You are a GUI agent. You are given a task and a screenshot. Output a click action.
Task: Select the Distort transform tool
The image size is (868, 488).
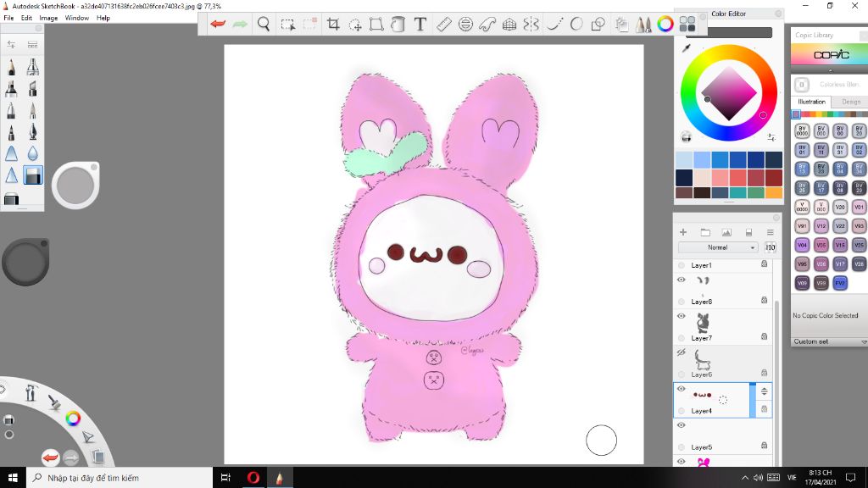tap(376, 24)
